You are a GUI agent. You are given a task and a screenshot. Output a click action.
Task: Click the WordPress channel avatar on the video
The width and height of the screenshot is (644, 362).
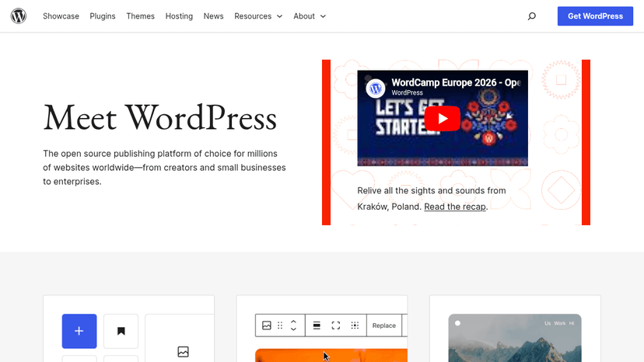pos(376,89)
